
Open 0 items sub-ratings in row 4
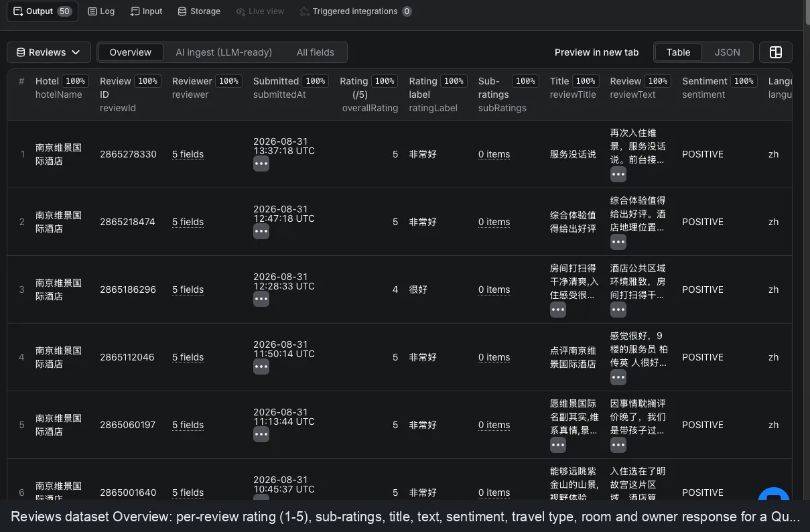[494, 357]
